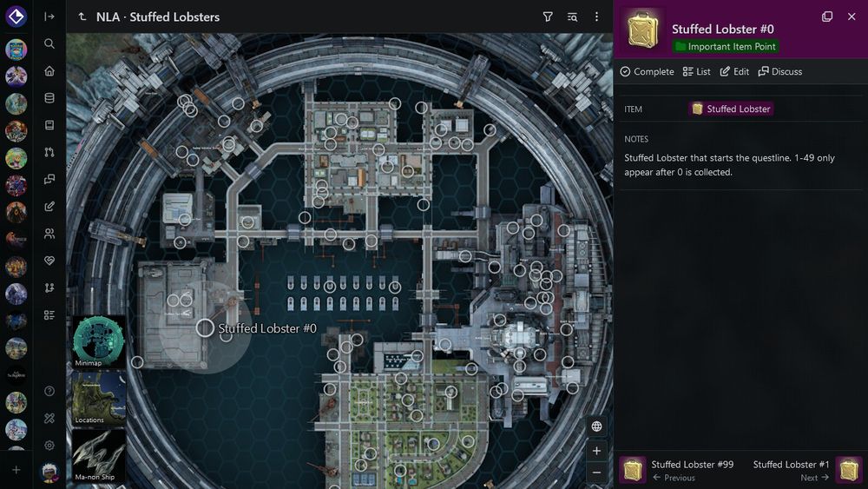The image size is (868, 489).
Task: Go back using the NLA header arrow
Action: coord(82,17)
